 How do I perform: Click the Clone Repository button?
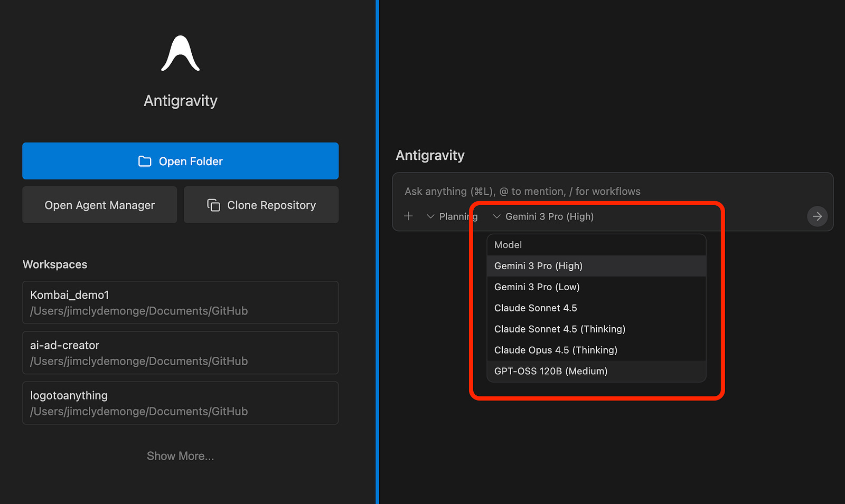[x=261, y=205]
